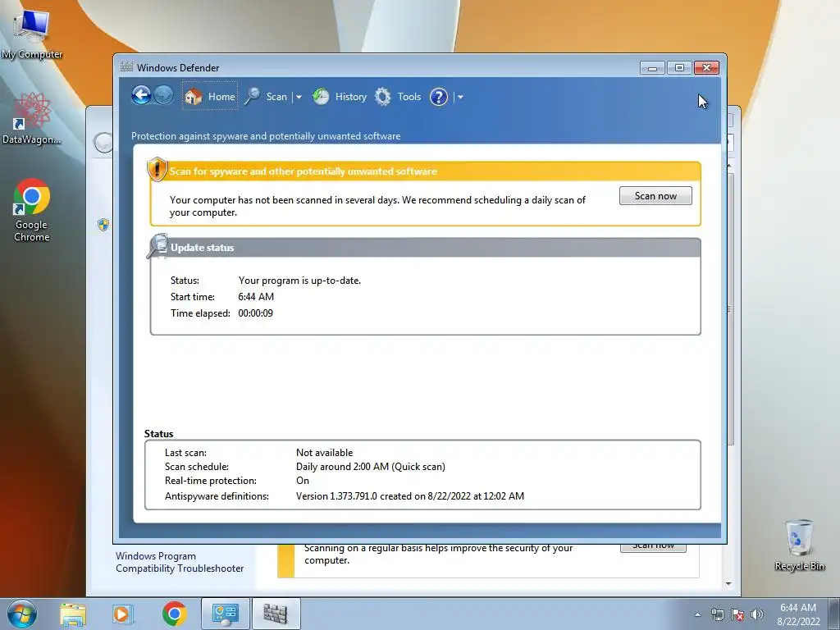The height and width of the screenshot is (630, 840).
Task: Click the Update status header icon
Action: coord(157,246)
